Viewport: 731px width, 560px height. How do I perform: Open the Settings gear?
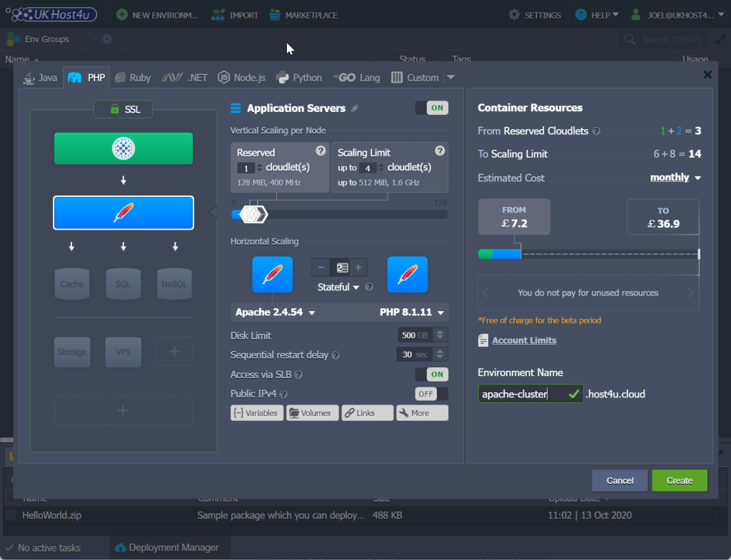pos(534,15)
